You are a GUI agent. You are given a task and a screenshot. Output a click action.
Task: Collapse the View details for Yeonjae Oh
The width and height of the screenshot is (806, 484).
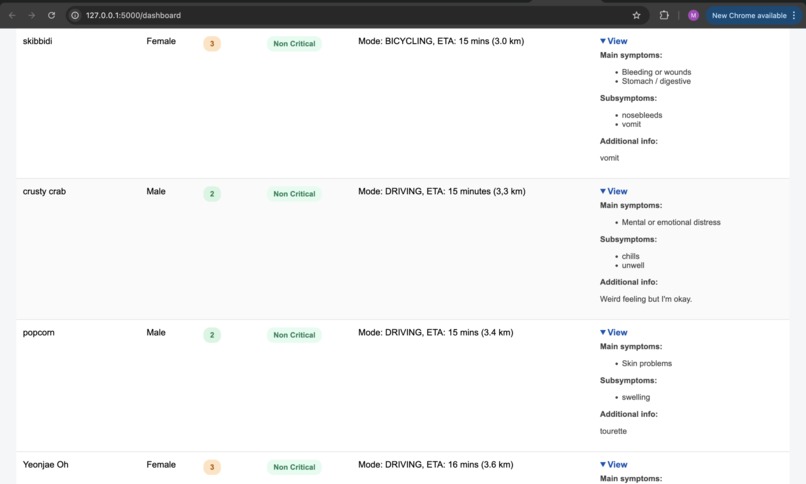614,464
